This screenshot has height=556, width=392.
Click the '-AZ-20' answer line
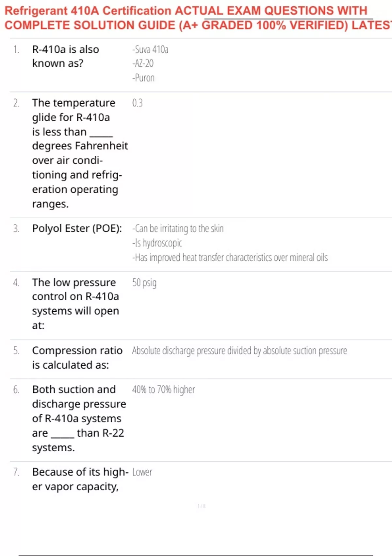(143, 63)
